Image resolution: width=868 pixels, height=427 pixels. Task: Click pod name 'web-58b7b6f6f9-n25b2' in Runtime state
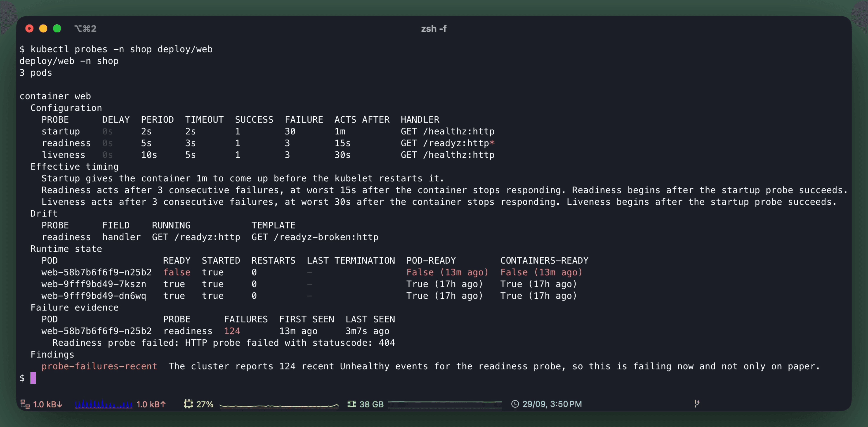(96, 272)
